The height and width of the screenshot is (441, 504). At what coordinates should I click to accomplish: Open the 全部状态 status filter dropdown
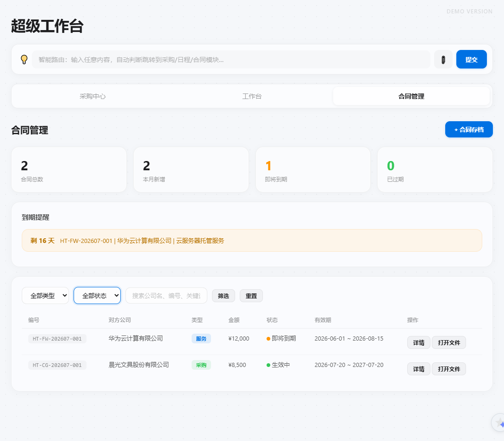pos(97,295)
